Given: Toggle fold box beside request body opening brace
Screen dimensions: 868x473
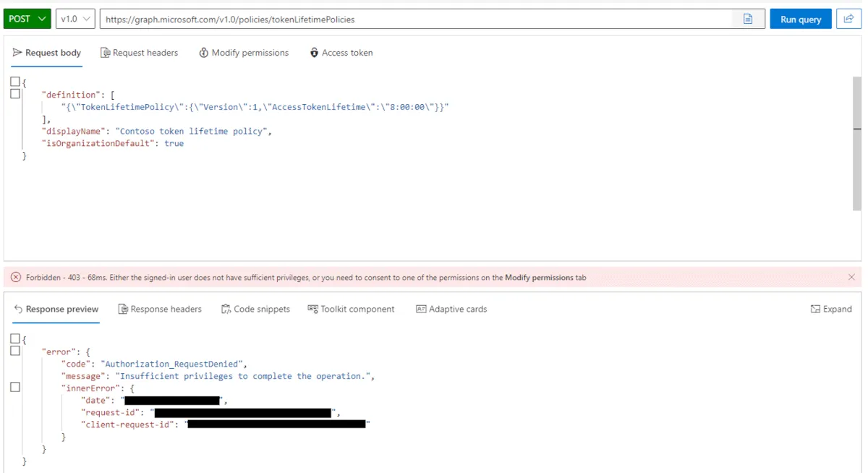Looking at the screenshot, I should (15, 82).
